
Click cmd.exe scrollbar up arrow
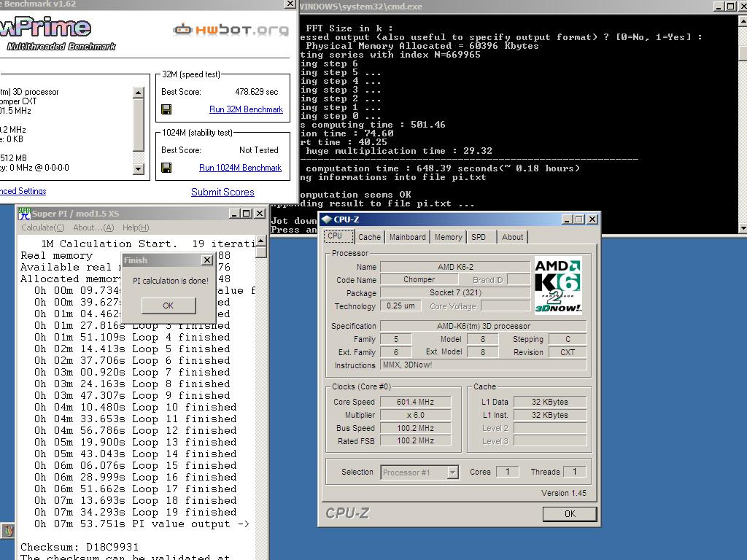point(742,21)
